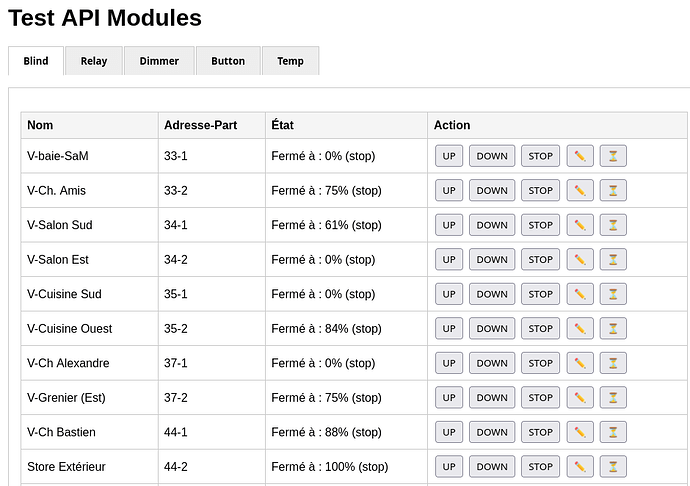690x486 pixels.
Task: Edit V-Salon Est using the pencil icon
Action: pyautogui.click(x=580, y=260)
